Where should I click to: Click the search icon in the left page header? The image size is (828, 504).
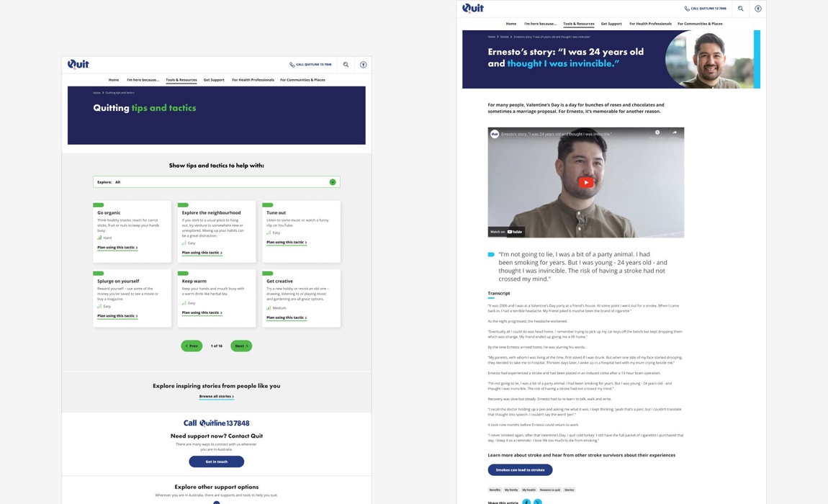[x=346, y=65]
